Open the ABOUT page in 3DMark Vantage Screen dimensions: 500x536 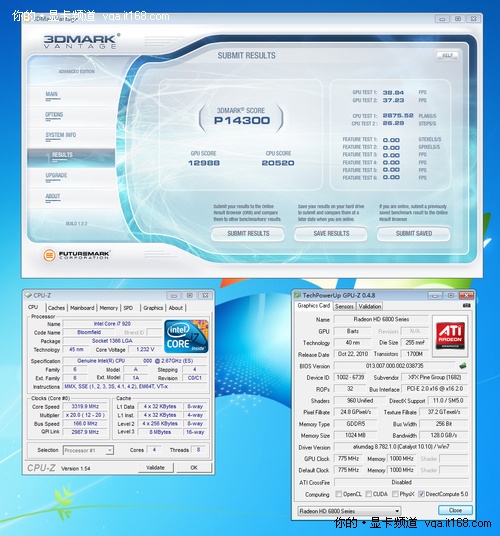pyautogui.click(x=53, y=196)
